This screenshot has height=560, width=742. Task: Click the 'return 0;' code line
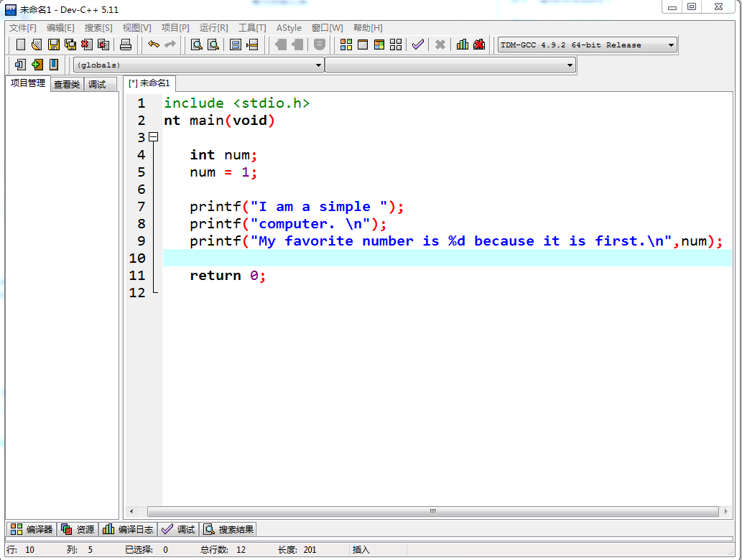tap(228, 276)
